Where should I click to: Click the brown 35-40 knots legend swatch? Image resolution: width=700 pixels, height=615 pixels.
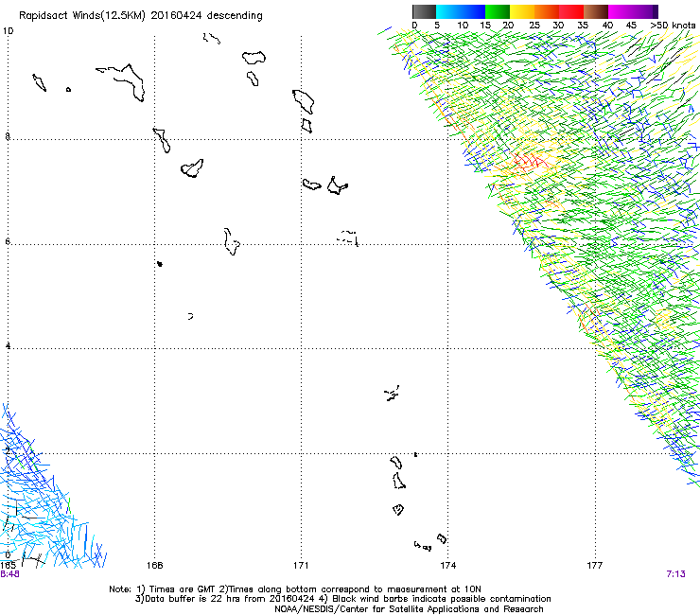click(596, 11)
